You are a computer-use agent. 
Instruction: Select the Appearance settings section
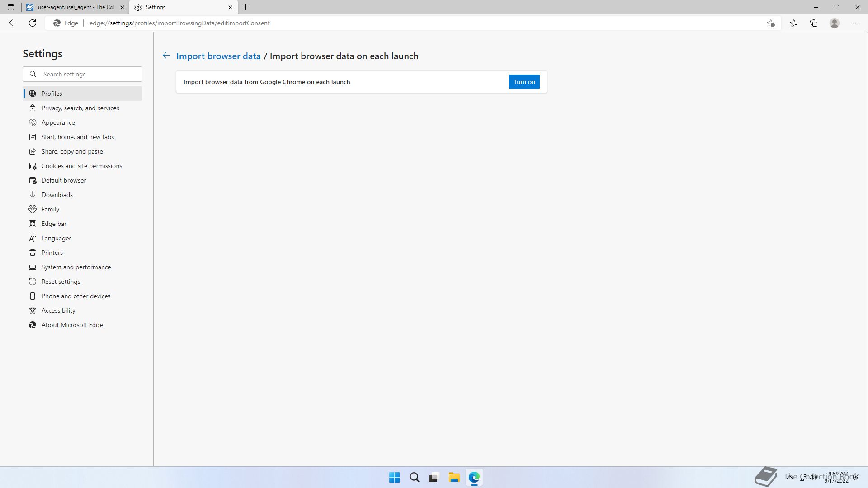58,122
